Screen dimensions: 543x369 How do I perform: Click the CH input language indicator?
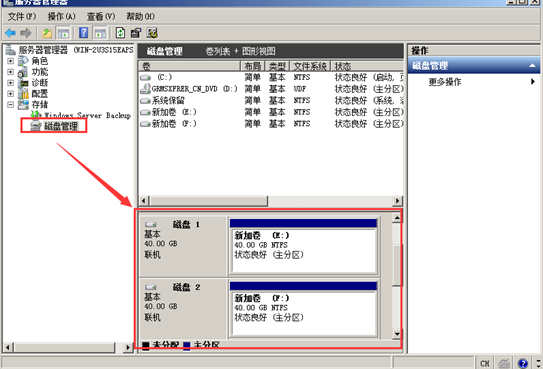coord(485,363)
